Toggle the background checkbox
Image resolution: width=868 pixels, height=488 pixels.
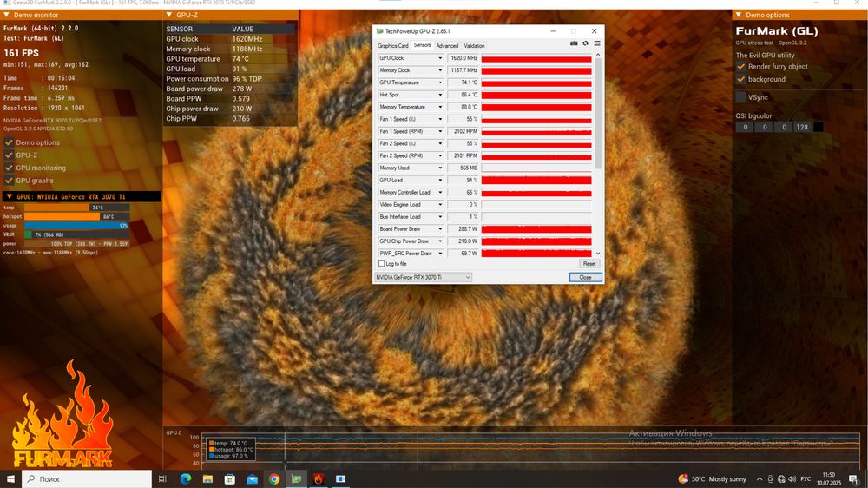point(740,79)
